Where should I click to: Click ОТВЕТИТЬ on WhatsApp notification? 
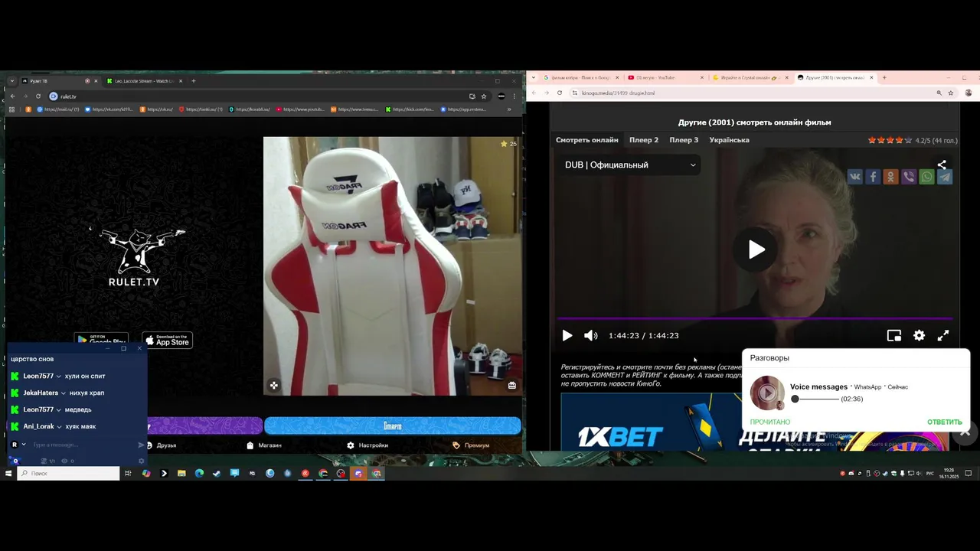click(945, 422)
